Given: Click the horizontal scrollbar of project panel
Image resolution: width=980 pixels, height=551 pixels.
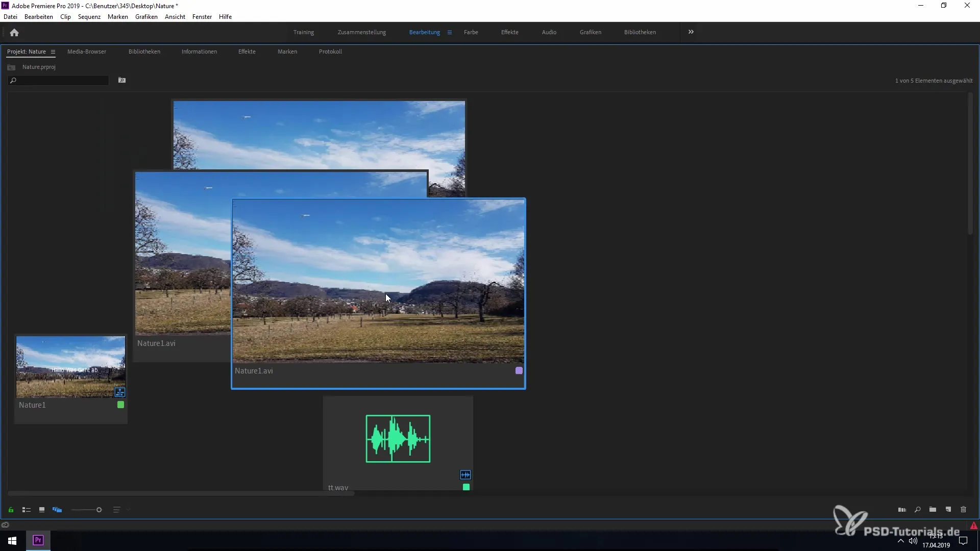Looking at the screenshot, I should [x=181, y=493].
